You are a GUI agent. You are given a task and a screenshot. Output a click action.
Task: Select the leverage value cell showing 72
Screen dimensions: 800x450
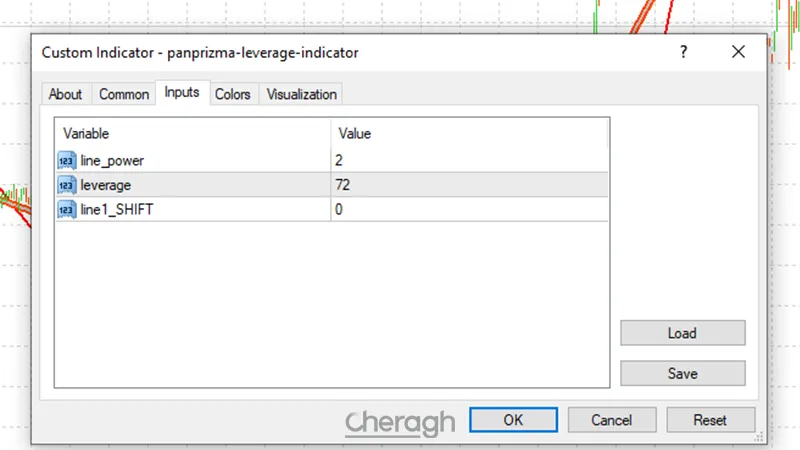[468, 185]
